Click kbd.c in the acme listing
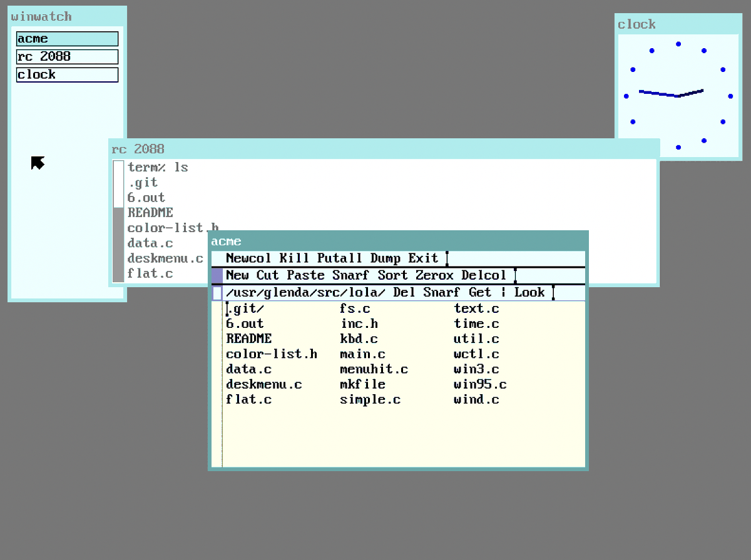The image size is (751, 560). (x=359, y=339)
